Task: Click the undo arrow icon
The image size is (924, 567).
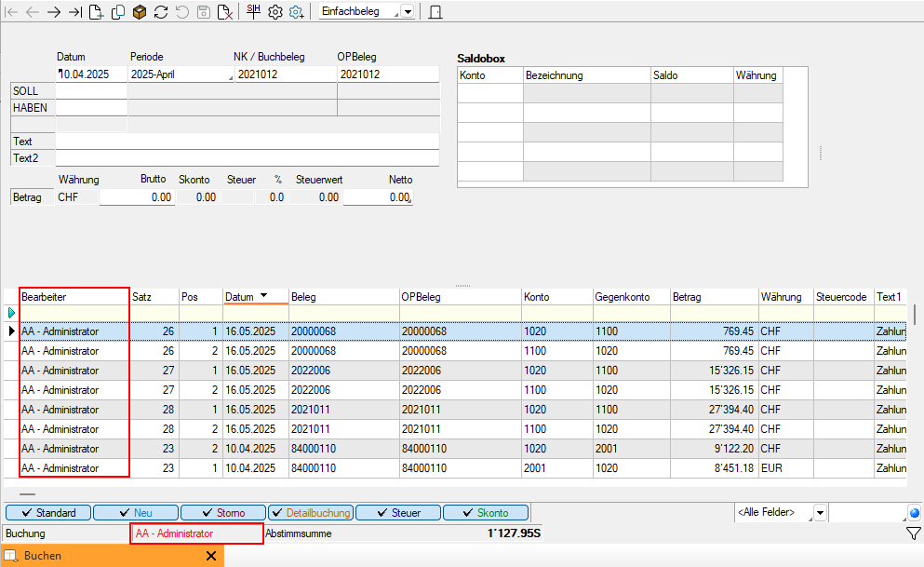Action: pos(182,12)
